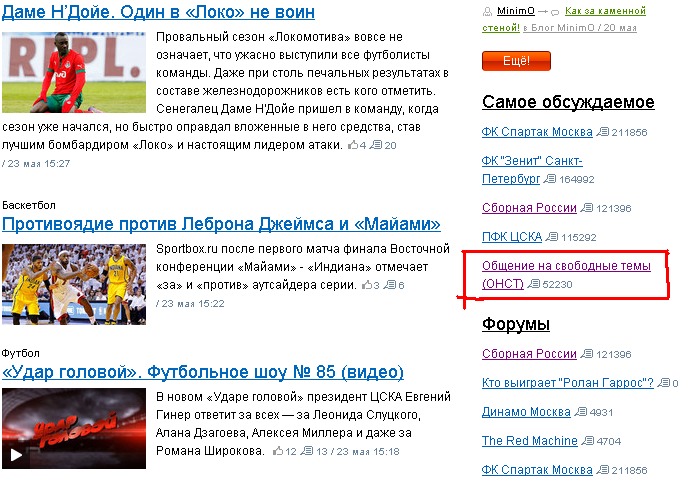Click comments icon next to 4704
Image resolution: width=695 pixels, height=482 pixels.
(588, 441)
